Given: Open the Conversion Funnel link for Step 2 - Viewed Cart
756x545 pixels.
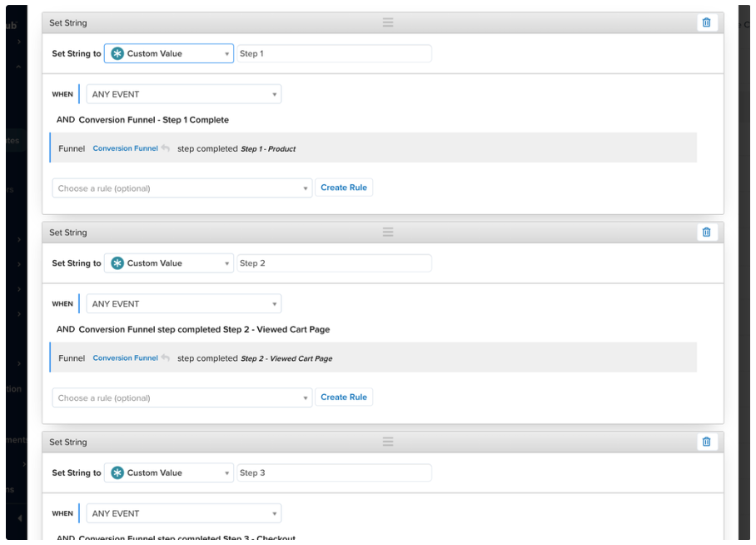Looking at the screenshot, I should [x=126, y=357].
